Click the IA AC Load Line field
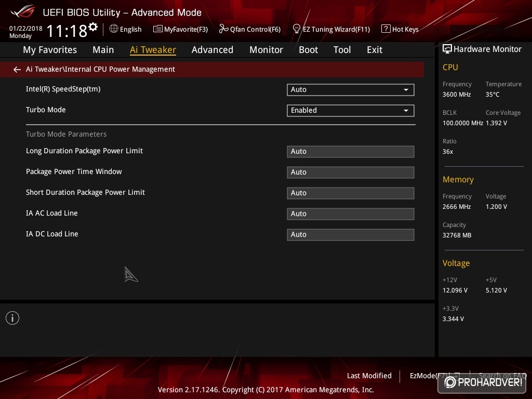532x399 pixels. pos(351,214)
